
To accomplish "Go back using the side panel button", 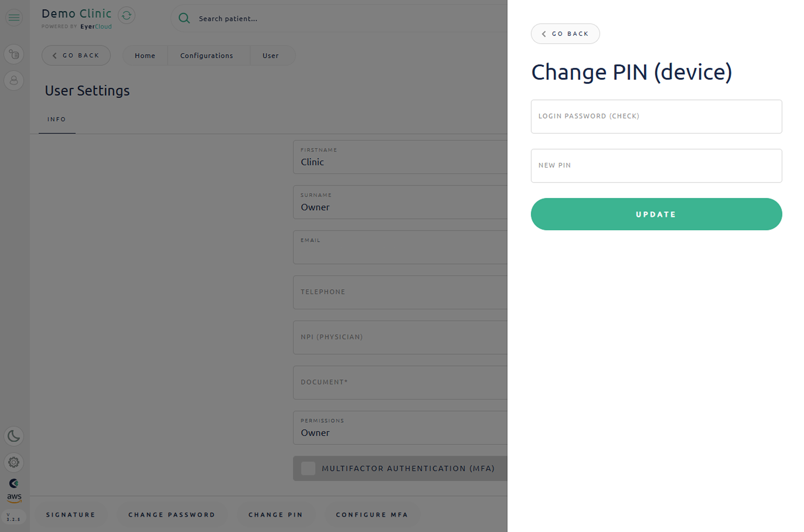I will 565,34.
